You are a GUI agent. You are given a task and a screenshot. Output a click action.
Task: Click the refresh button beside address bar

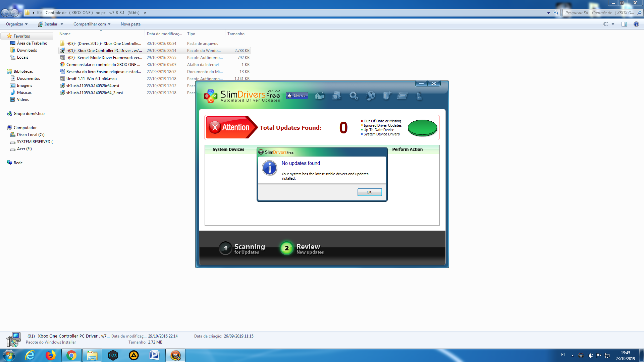pyautogui.click(x=556, y=13)
